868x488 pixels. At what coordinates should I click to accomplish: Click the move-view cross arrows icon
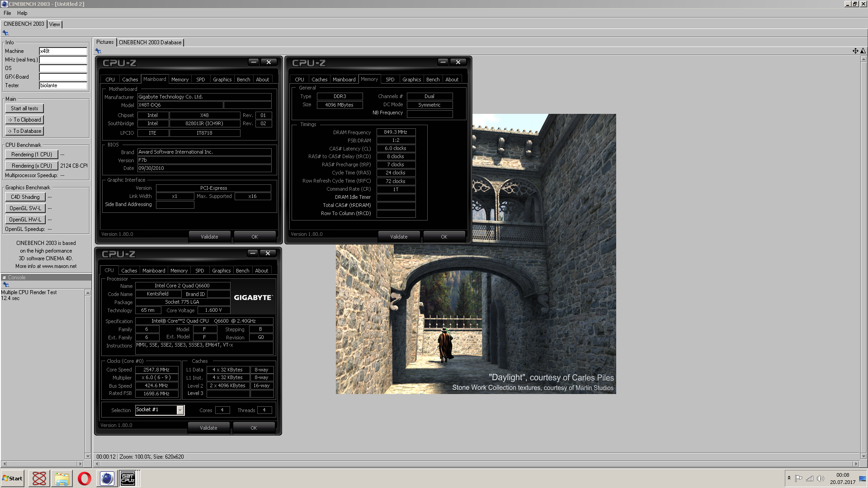[x=855, y=51]
